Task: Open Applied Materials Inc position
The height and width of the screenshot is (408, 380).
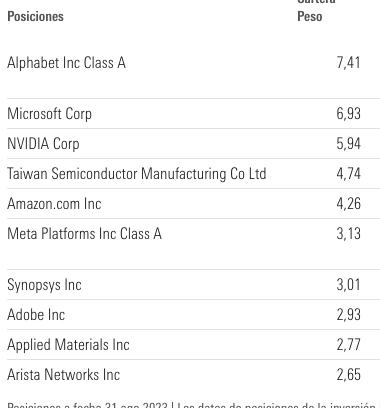Action: pyautogui.click(x=68, y=345)
